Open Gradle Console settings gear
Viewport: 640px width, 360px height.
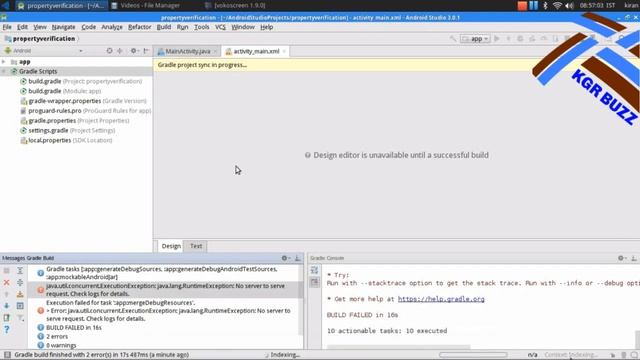tap(622, 258)
